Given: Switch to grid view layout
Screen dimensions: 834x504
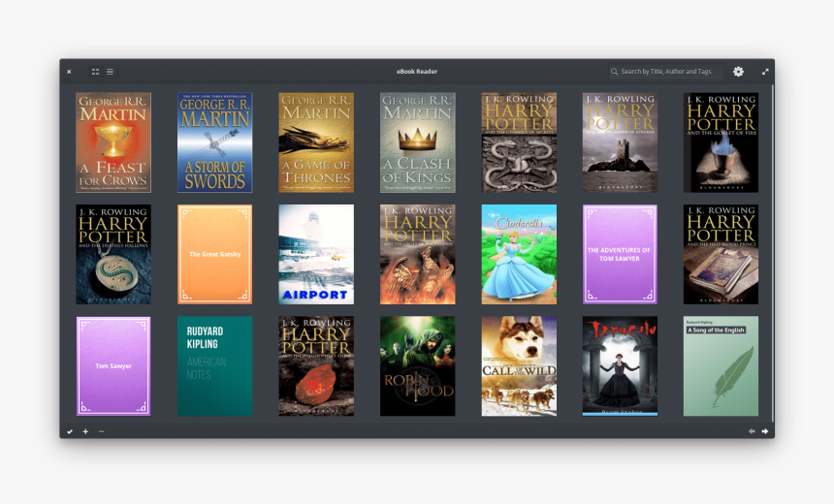Looking at the screenshot, I should point(96,72).
